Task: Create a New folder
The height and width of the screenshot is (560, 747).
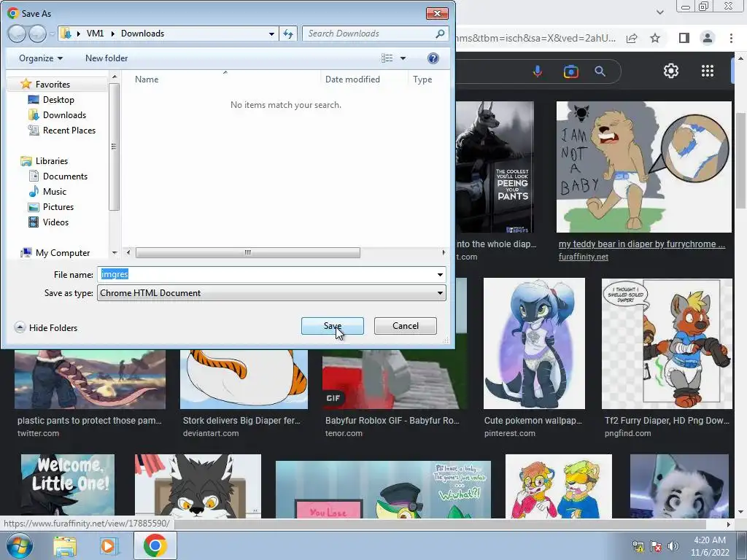Action: 107,58
